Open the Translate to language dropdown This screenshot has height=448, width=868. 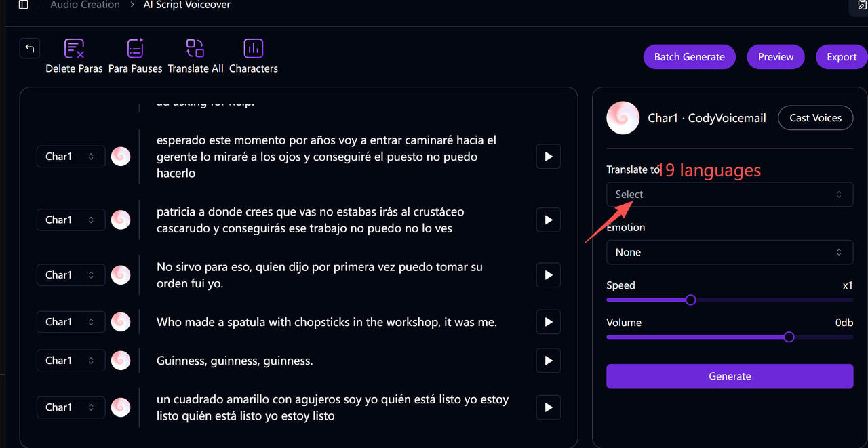[x=730, y=195]
